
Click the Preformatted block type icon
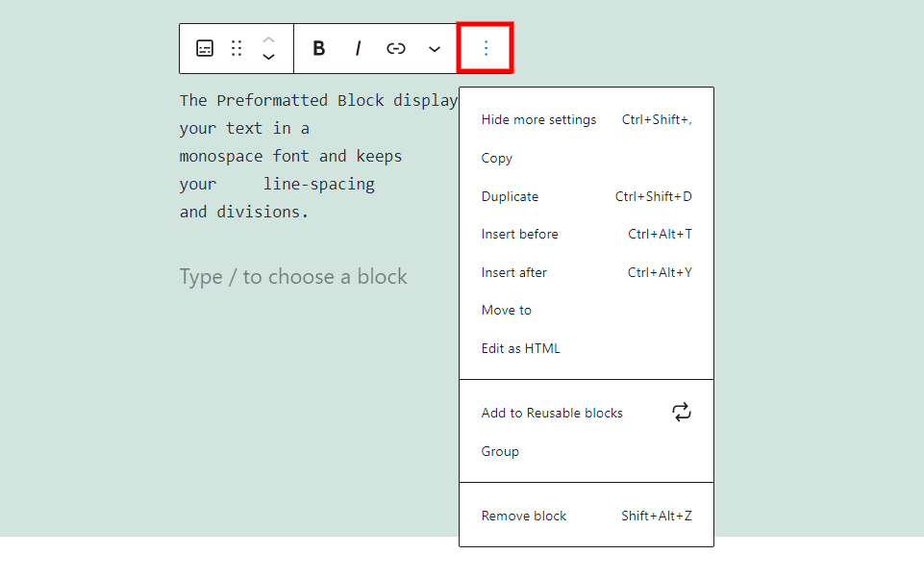204,48
